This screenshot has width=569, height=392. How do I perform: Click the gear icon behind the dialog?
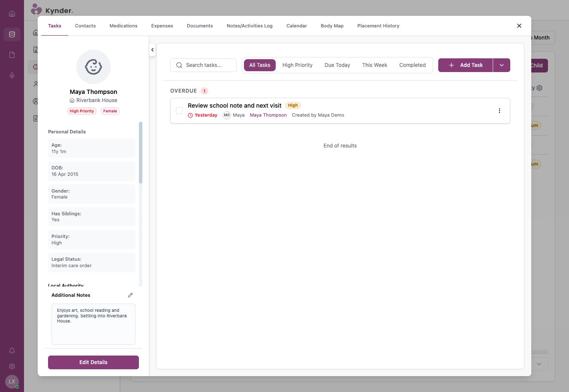(539, 87)
